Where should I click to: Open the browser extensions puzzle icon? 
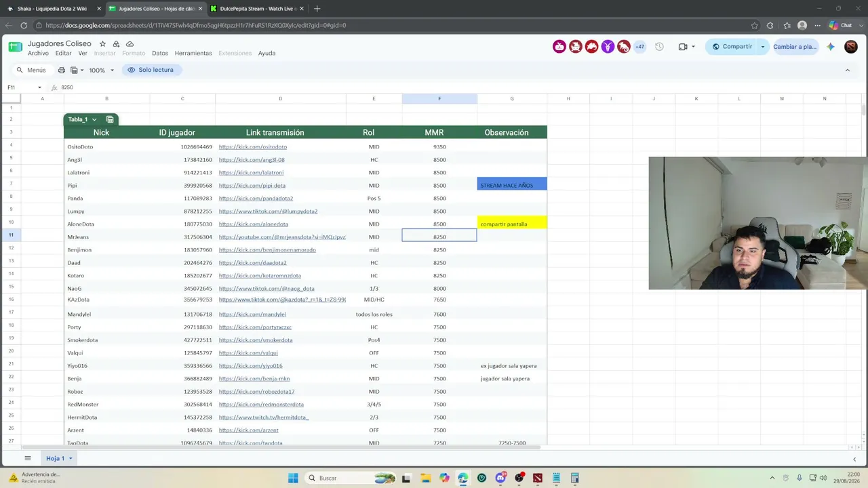(x=770, y=25)
